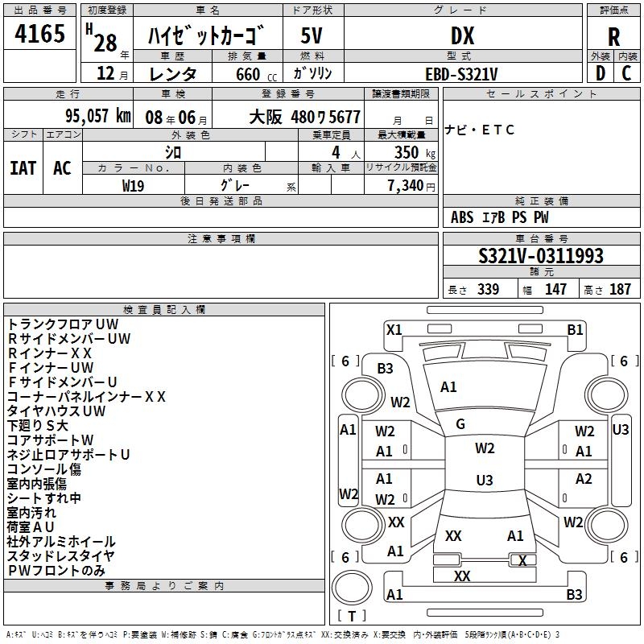The width and height of the screenshot is (644, 644).
Task: Select the model code EBD-S321V
Action: click(461, 74)
